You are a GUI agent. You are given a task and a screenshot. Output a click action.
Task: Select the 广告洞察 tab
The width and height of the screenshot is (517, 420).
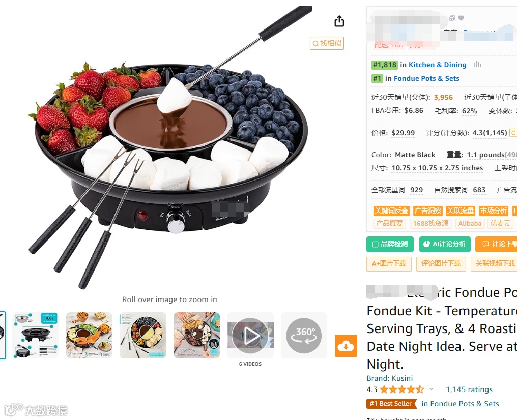(x=427, y=211)
